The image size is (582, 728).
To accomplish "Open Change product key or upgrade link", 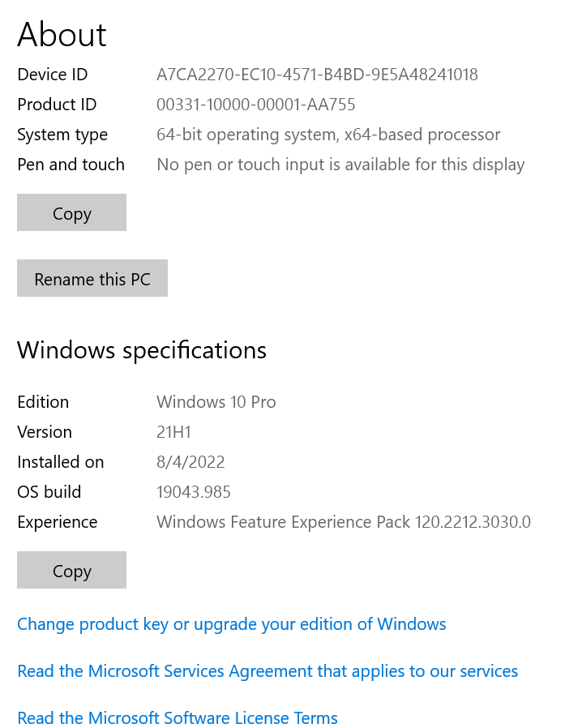I will pyautogui.click(x=231, y=624).
